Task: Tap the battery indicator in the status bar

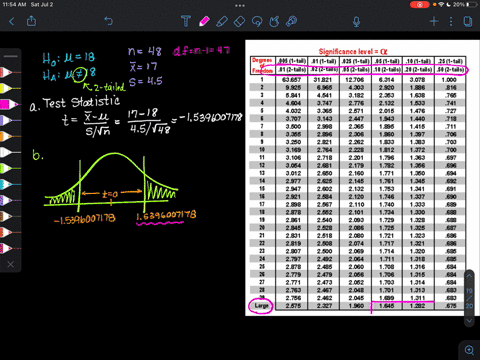Action: click(x=472, y=5)
